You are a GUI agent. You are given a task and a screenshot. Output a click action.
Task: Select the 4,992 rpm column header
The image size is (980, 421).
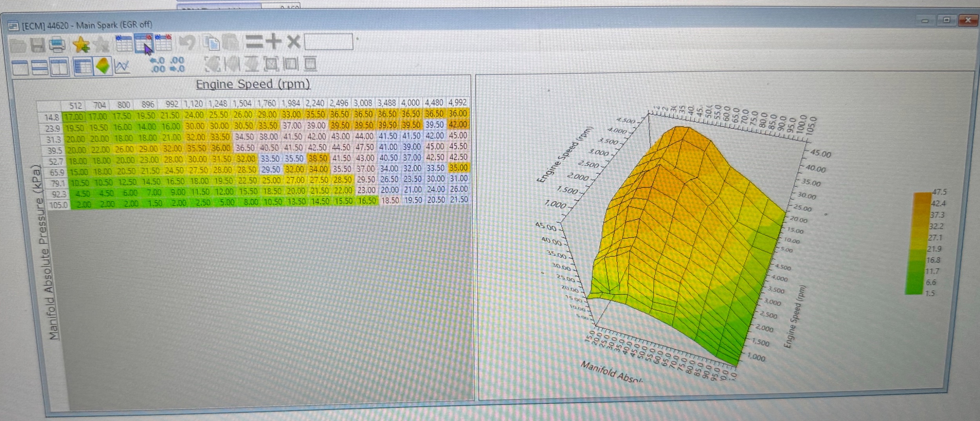point(457,103)
